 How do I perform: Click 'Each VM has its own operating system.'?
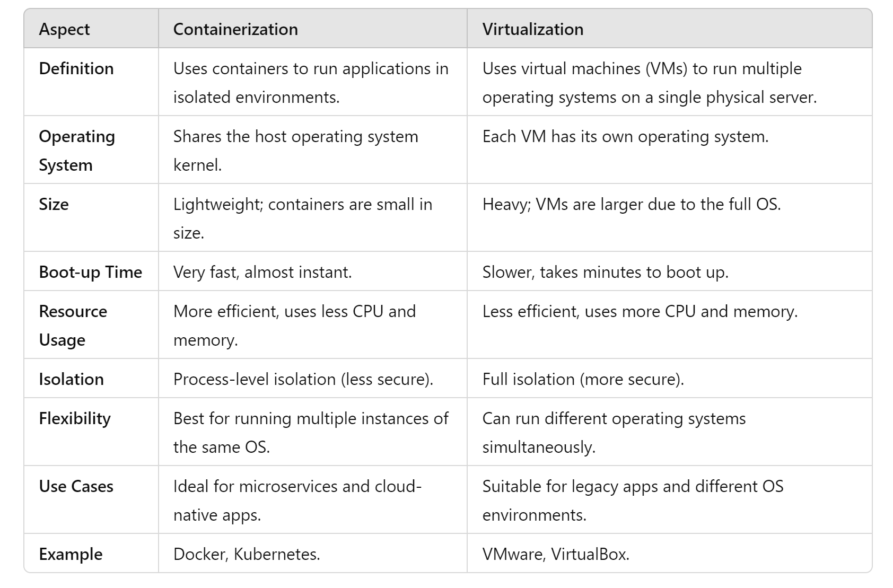click(626, 136)
